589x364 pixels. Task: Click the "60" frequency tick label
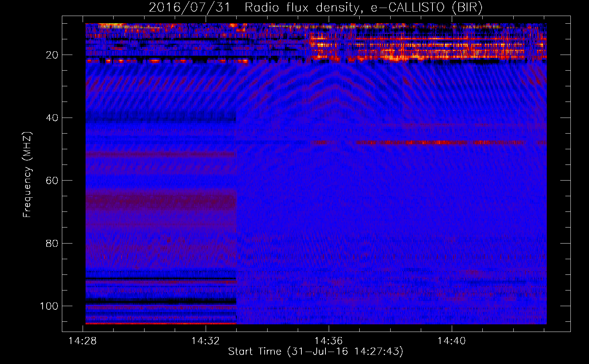tap(52, 181)
